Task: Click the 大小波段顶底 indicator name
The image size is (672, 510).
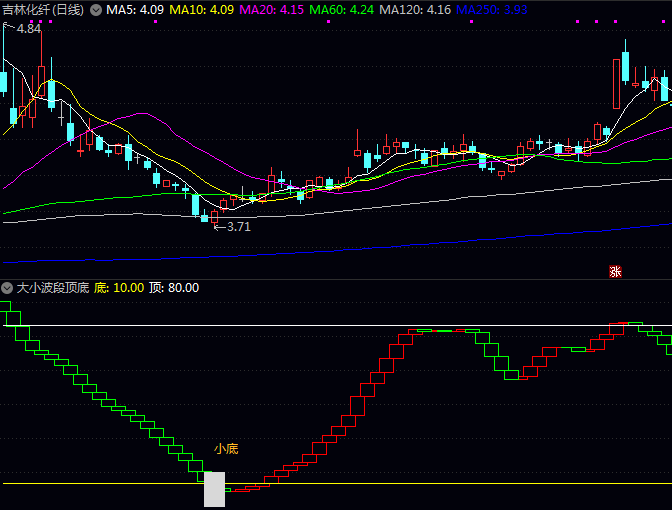Action: tap(52, 288)
